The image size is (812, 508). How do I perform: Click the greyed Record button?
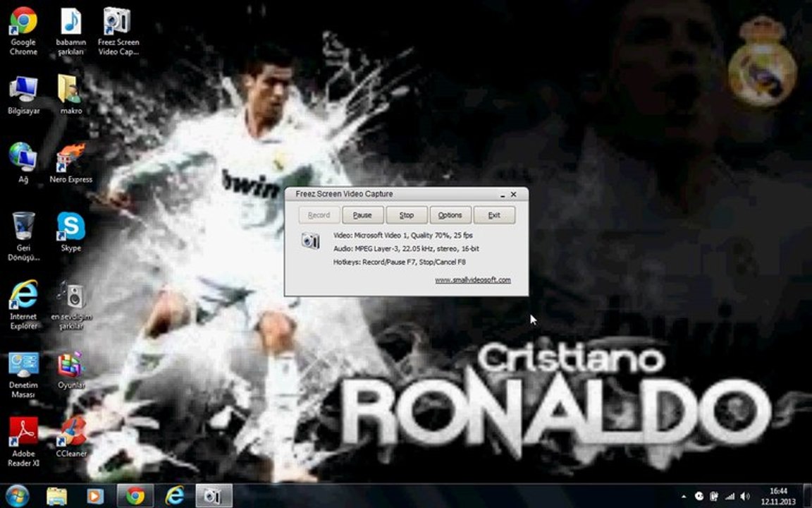point(319,214)
